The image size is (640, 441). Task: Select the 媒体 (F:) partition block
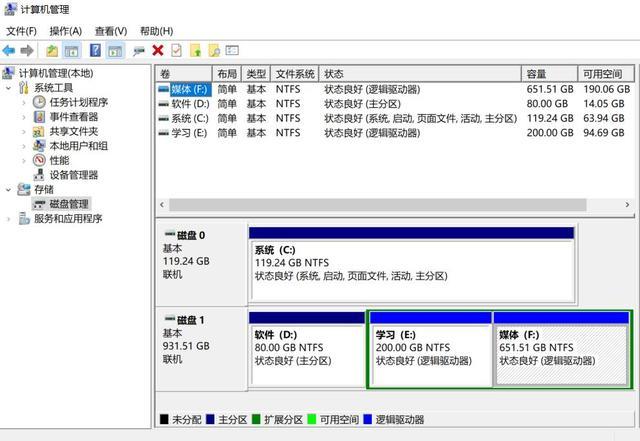click(x=561, y=350)
